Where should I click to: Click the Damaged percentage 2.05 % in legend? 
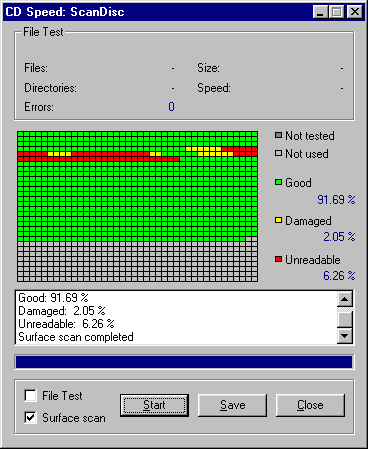tap(339, 237)
